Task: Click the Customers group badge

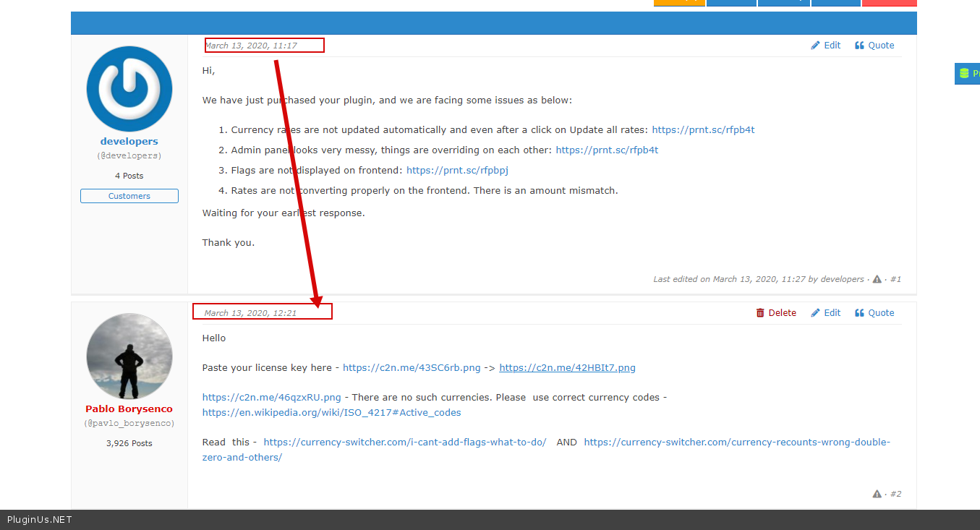Action: point(129,196)
